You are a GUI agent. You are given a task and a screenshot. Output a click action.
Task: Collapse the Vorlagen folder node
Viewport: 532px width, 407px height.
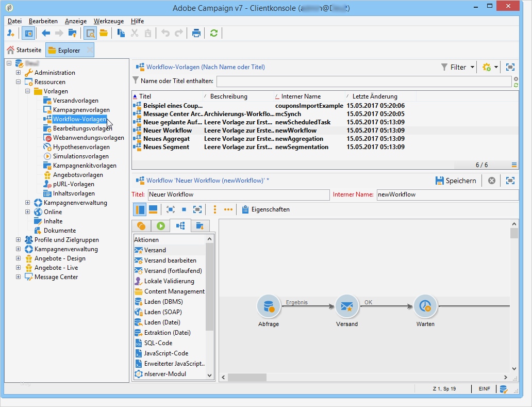click(x=28, y=91)
